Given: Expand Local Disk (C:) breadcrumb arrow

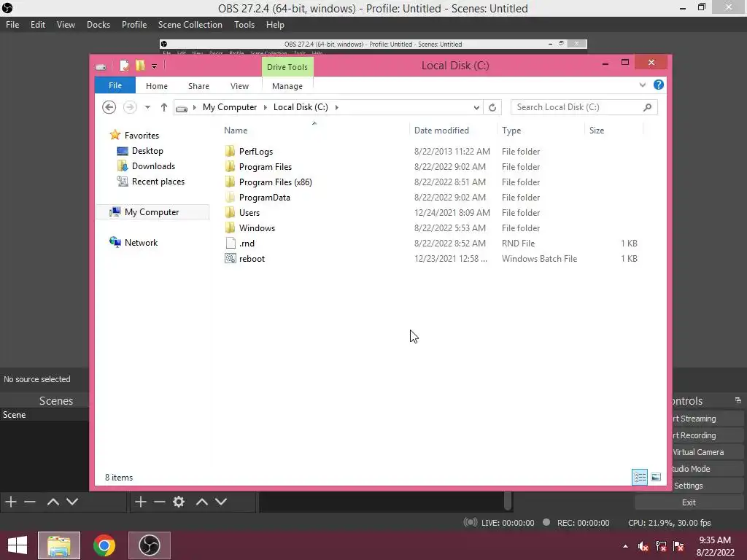Looking at the screenshot, I should pyautogui.click(x=337, y=107).
